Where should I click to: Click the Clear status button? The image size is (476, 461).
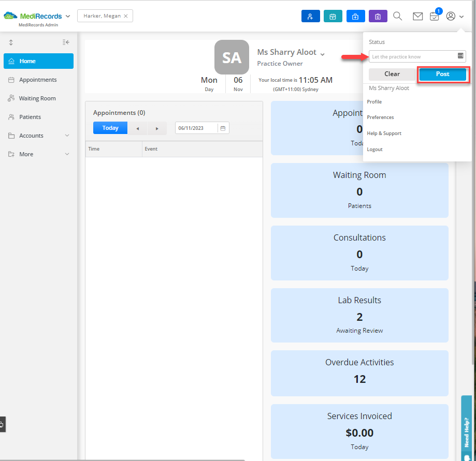click(392, 74)
